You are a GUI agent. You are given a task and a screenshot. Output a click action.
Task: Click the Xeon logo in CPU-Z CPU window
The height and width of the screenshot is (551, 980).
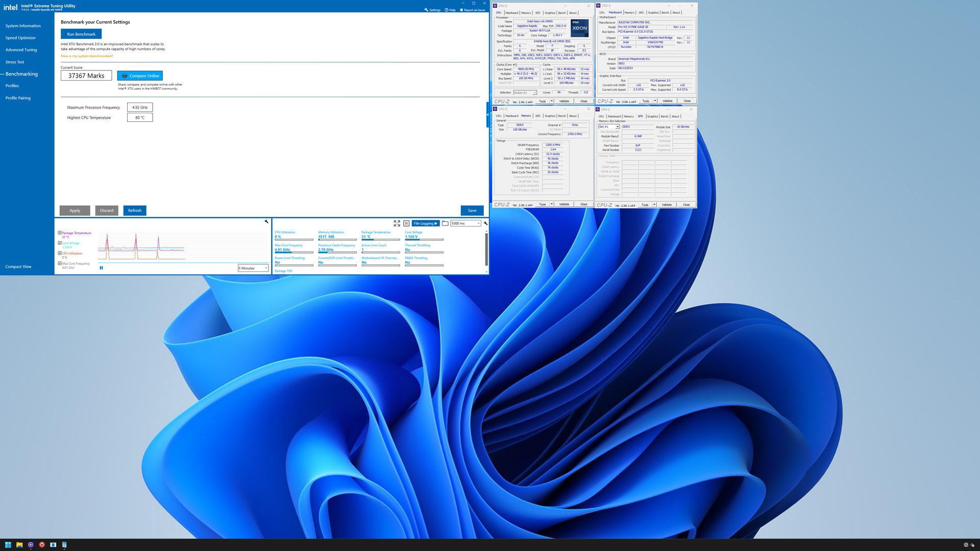coord(579,28)
